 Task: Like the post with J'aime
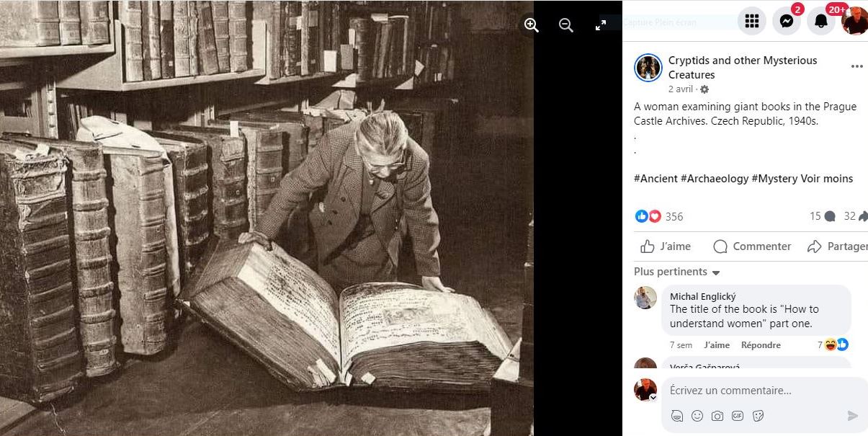click(666, 246)
